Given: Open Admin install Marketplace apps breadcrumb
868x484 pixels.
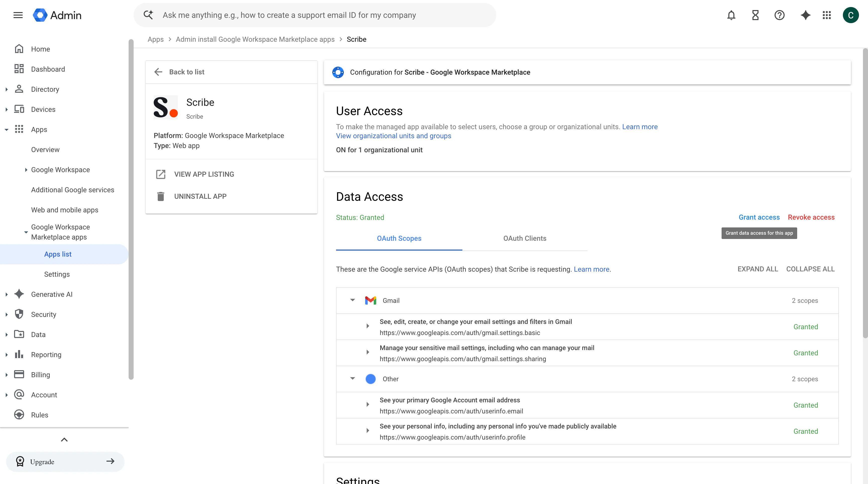Looking at the screenshot, I should point(255,39).
